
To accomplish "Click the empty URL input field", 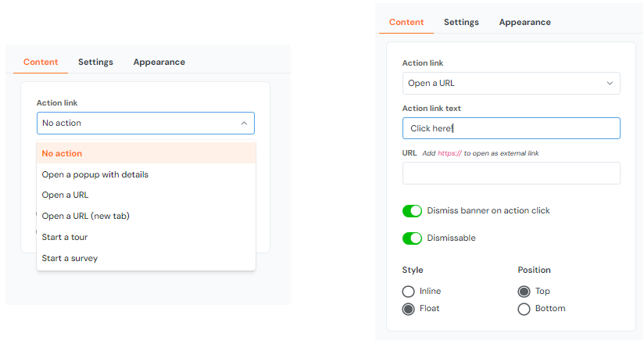I will [511, 173].
